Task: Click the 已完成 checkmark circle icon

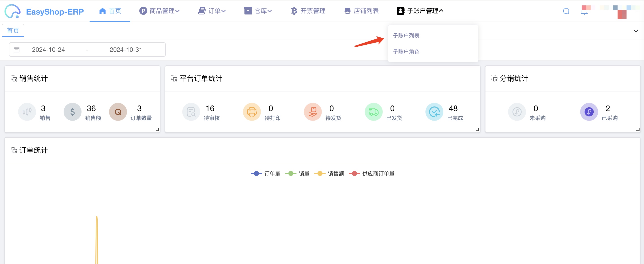Action: (x=434, y=112)
